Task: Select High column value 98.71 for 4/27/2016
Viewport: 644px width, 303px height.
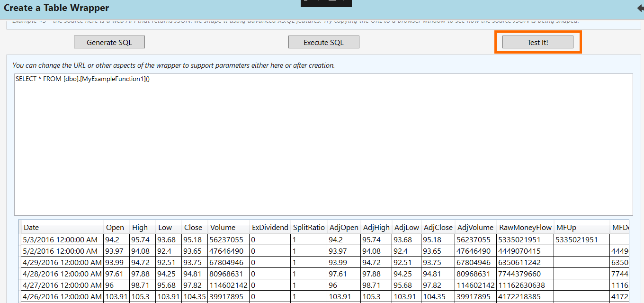Action: point(143,285)
